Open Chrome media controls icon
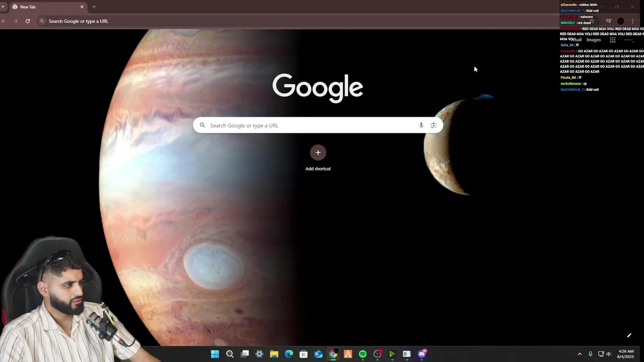 [x=608, y=21]
